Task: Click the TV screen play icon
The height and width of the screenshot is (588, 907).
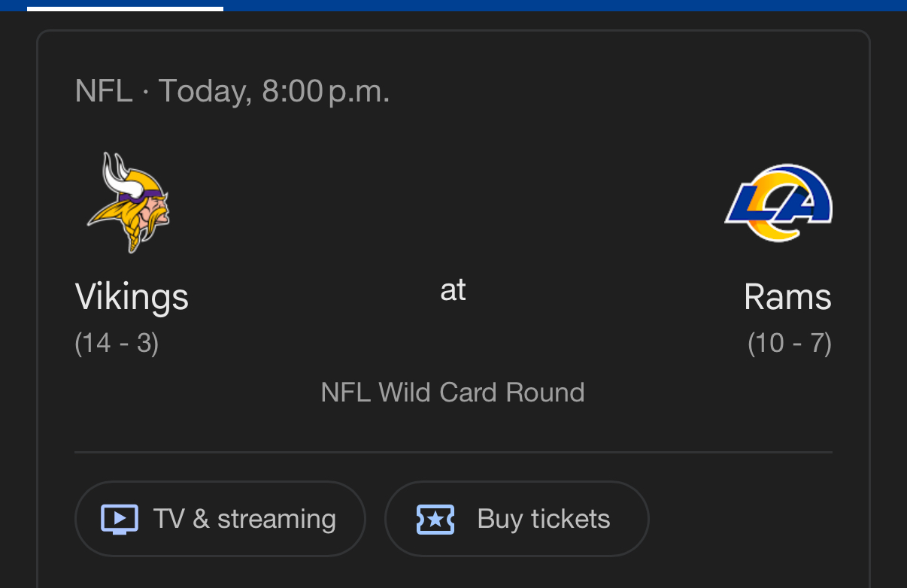Action: (x=120, y=519)
